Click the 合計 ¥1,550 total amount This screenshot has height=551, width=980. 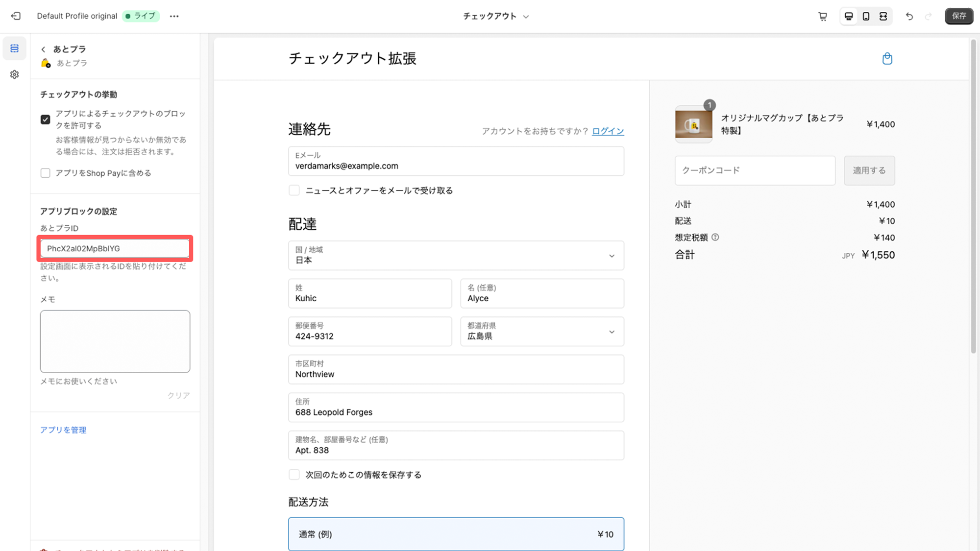(878, 255)
